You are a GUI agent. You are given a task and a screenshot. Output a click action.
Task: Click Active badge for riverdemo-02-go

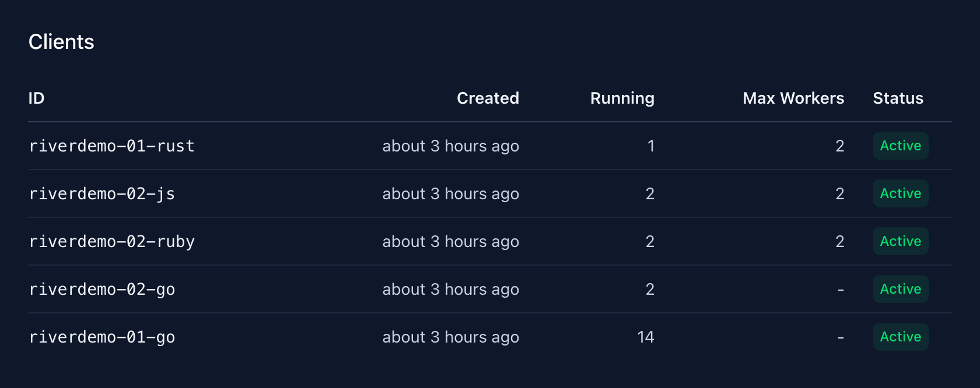pyautogui.click(x=900, y=289)
